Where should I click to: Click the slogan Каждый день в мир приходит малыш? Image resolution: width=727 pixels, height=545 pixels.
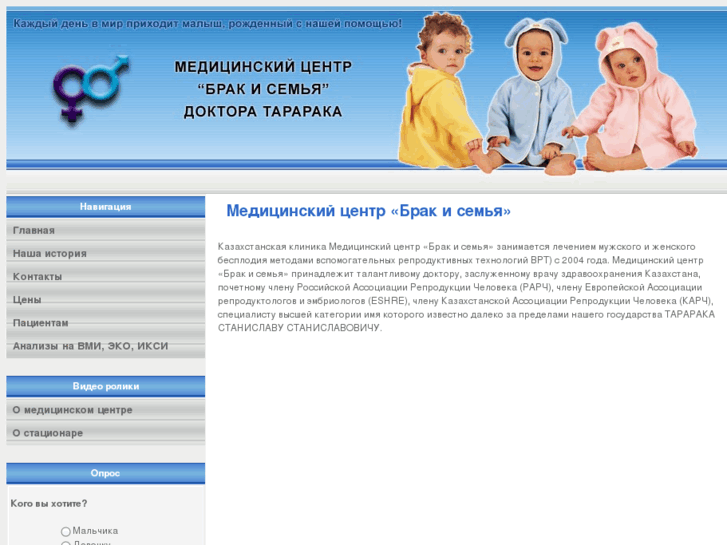coord(117,23)
